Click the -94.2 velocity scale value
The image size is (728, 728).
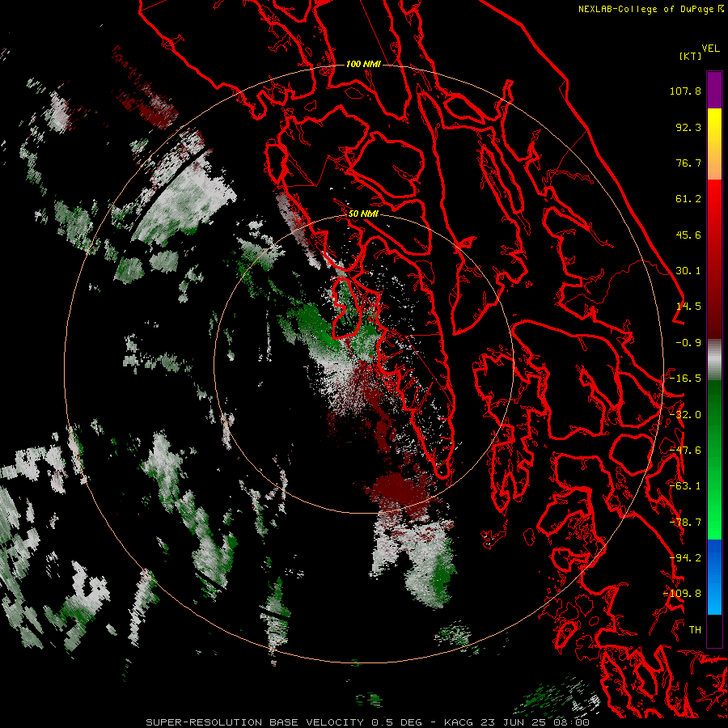(685, 558)
